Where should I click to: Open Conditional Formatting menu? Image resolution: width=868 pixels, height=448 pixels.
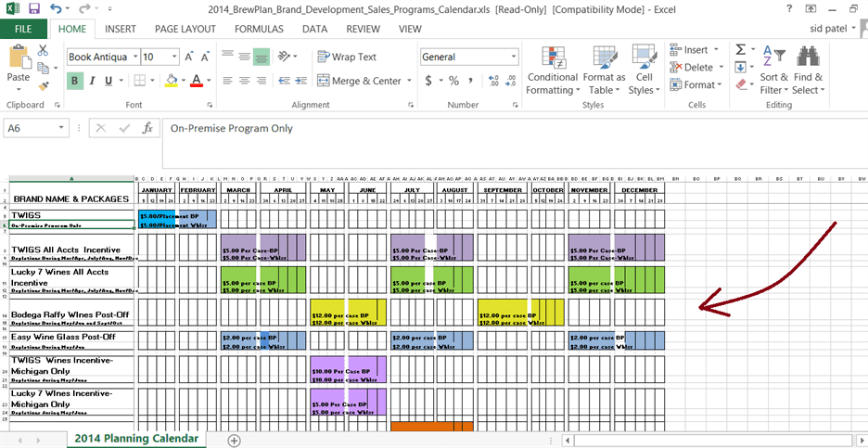553,70
